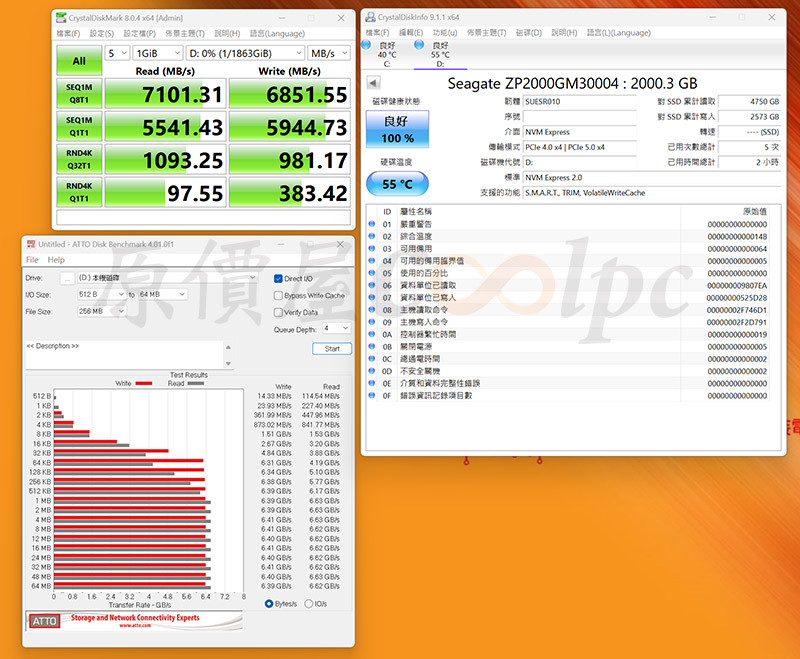
Task: Click the CrystalDiskMark app icon in title bar
Action: point(61,18)
